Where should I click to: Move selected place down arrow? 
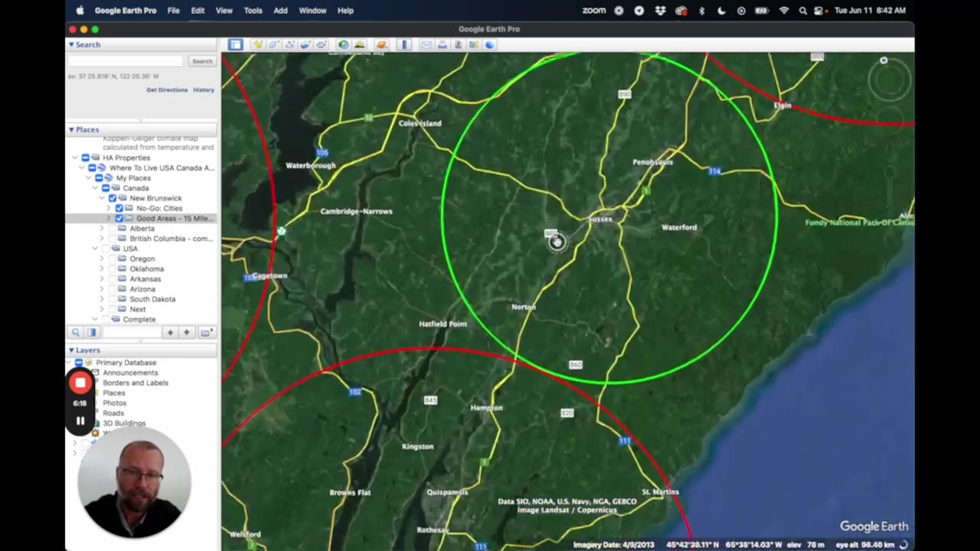point(186,332)
